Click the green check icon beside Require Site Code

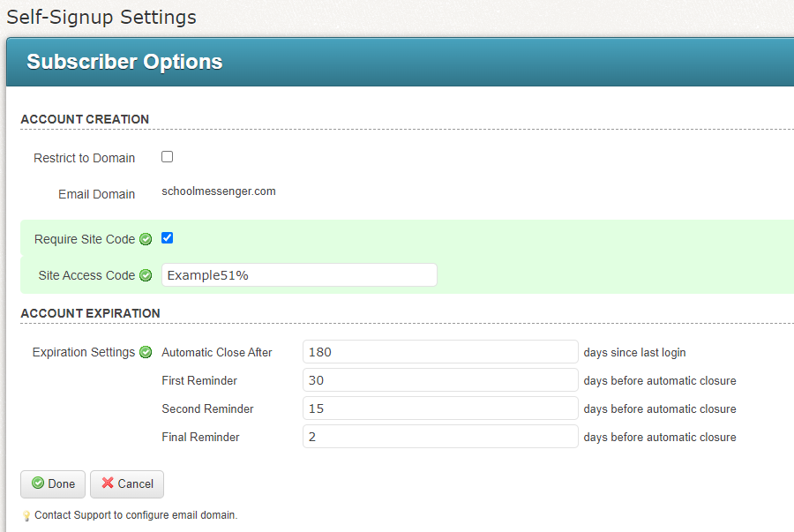pos(146,239)
